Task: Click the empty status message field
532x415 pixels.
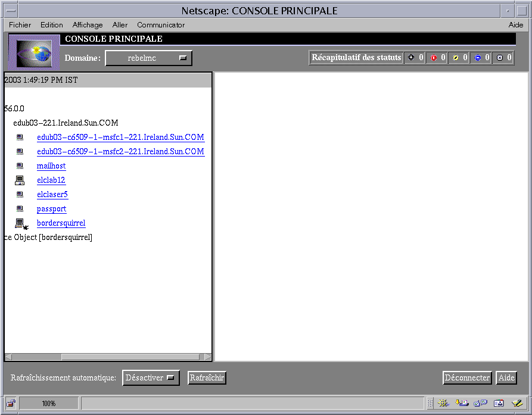Action: [253, 403]
